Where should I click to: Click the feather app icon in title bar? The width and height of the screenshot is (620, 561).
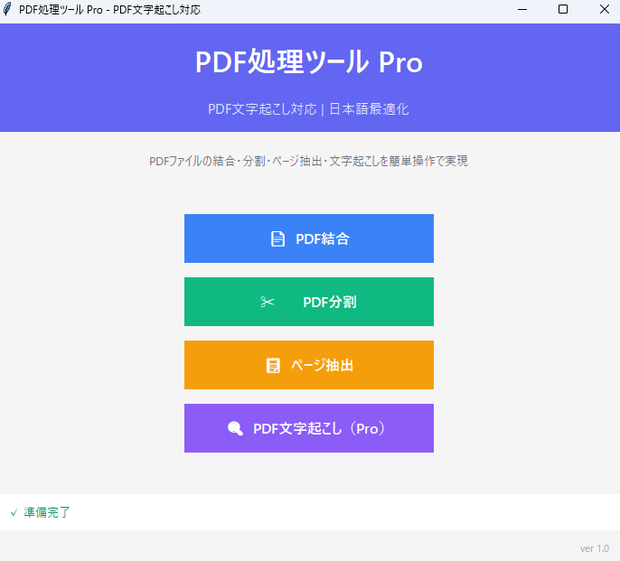tap(7, 9)
